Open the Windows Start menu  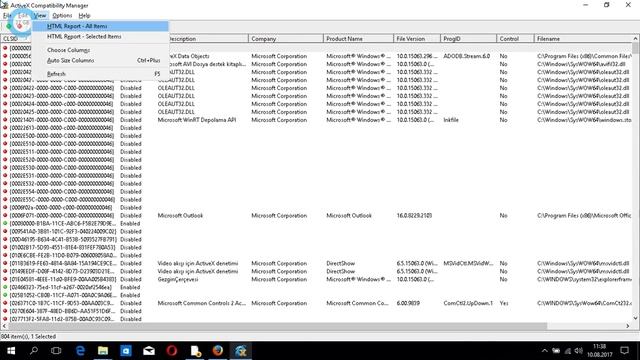11,351
